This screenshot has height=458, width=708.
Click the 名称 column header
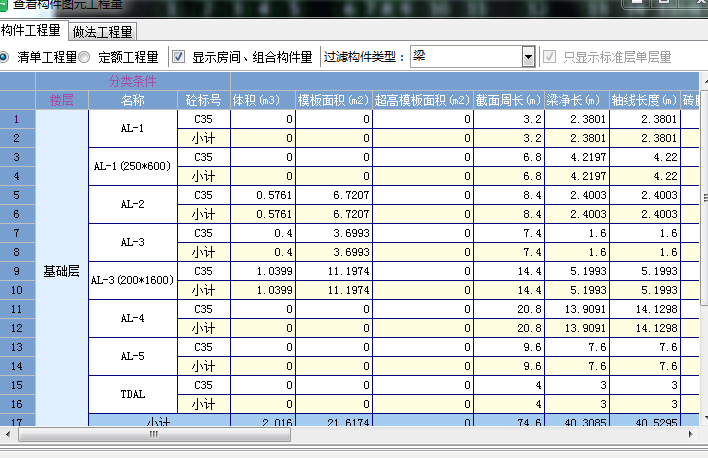[133, 100]
